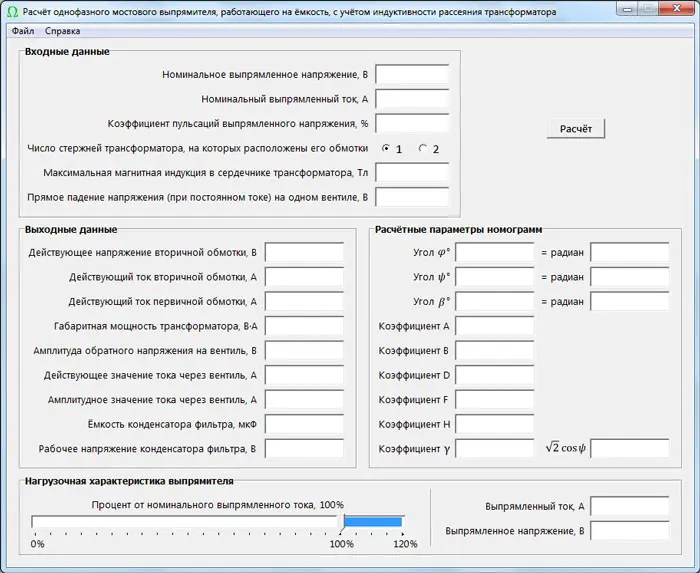Image resolution: width=700 pixels, height=573 pixels.
Task: Focus the Коэффициент пульсаций input field
Action: [412, 124]
